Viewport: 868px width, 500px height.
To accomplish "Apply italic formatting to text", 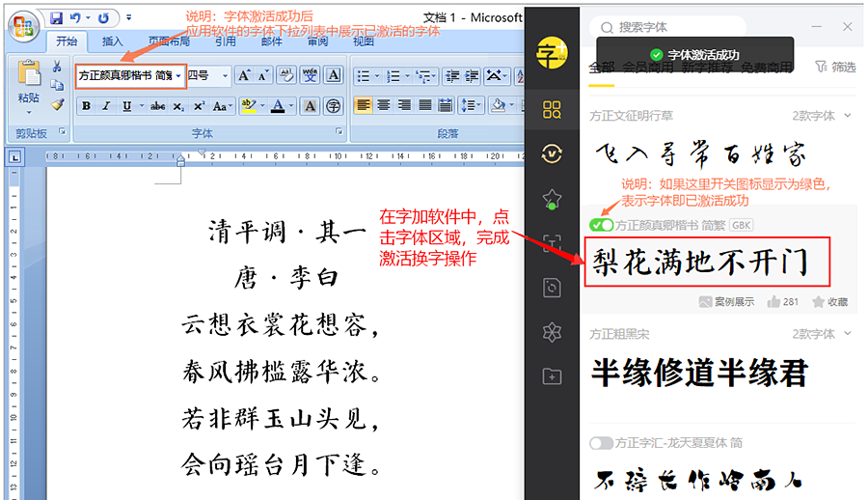I will coord(106,106).
